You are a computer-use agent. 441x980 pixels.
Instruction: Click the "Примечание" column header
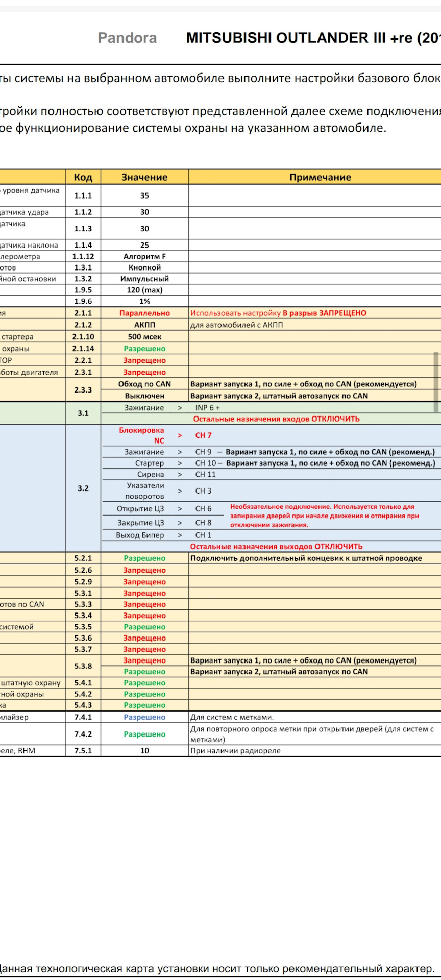pos(320,177)
